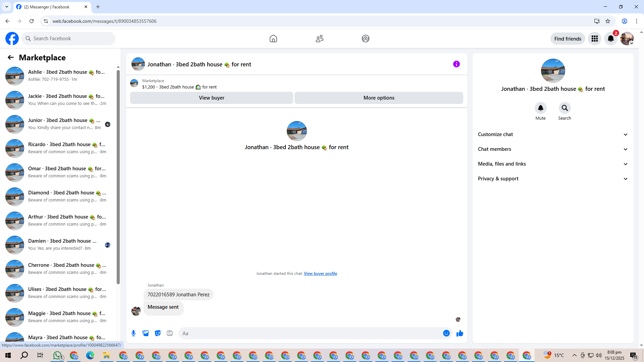Open the Facebook menu grid icon

[594, 39]
